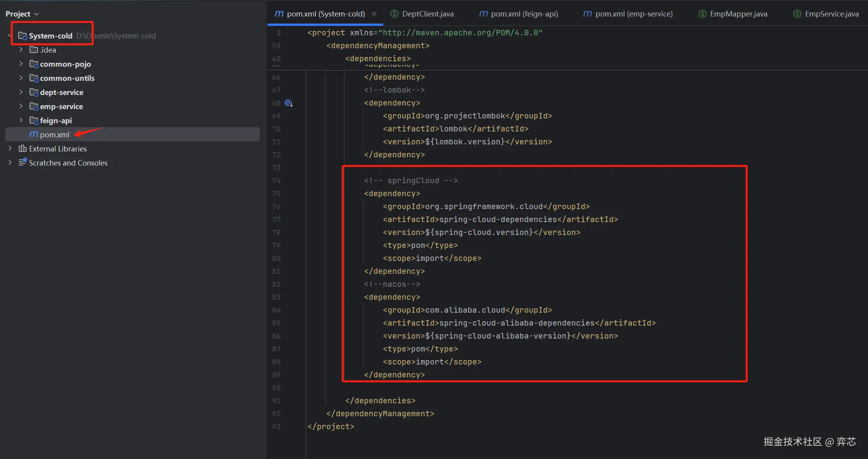The image size is (868, 459).
Task: Collapse the System-cold root node
Action: (9, 36)
